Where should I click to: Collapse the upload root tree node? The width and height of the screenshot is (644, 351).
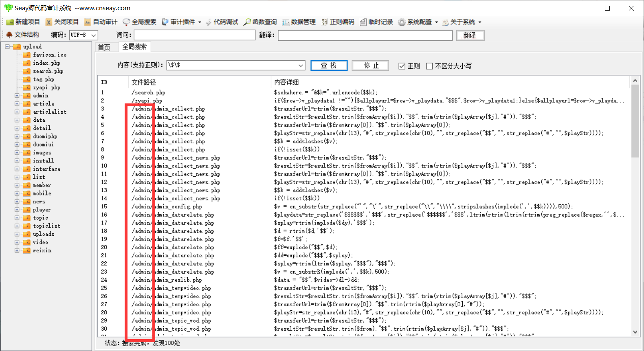[7, 47]
